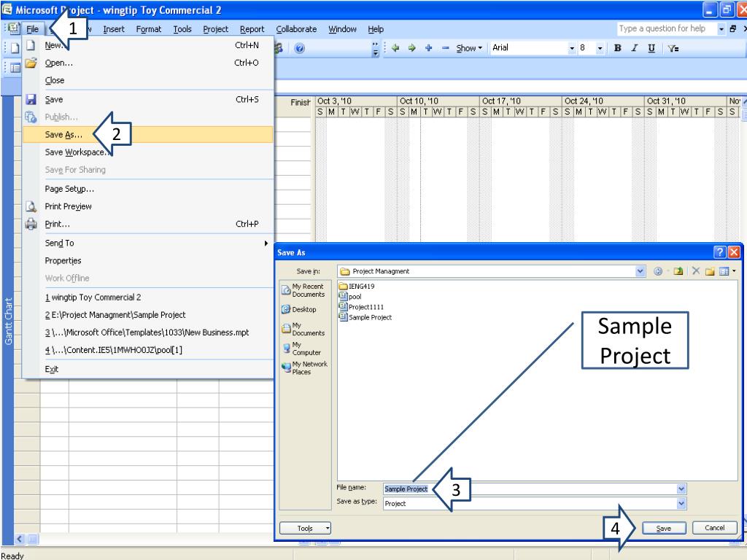Expand the File name dropdown arrow
747x560 pixels.
coord(681,489)
